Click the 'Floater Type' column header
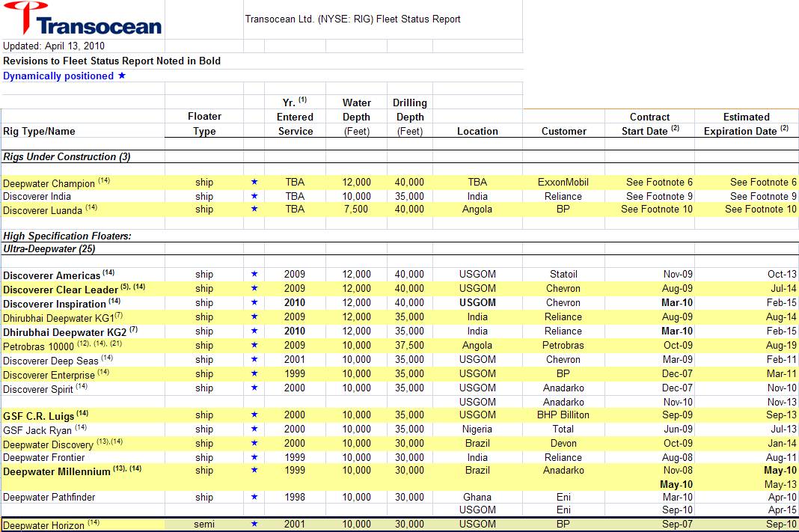This screenshot has height=532, width=799. click(204, 123)
